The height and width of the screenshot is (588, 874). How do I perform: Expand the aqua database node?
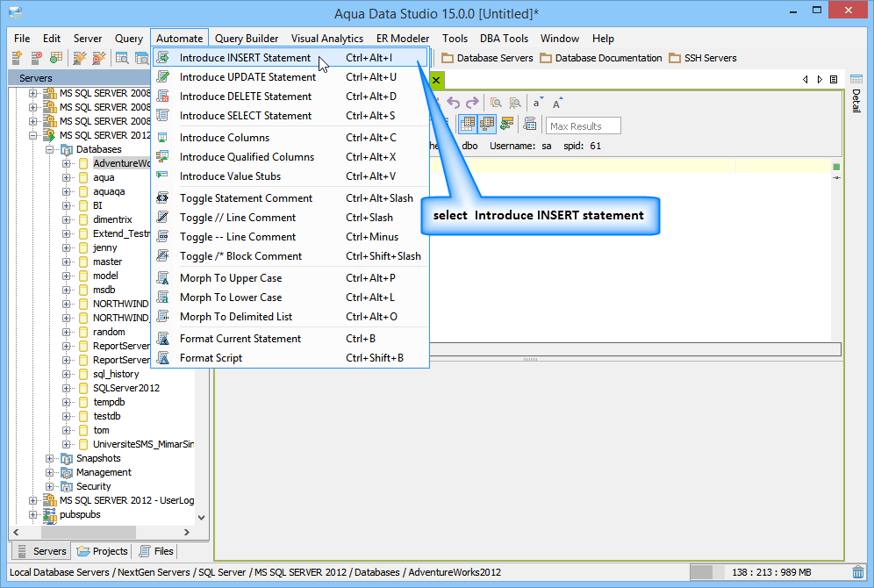tap(67, 178)
